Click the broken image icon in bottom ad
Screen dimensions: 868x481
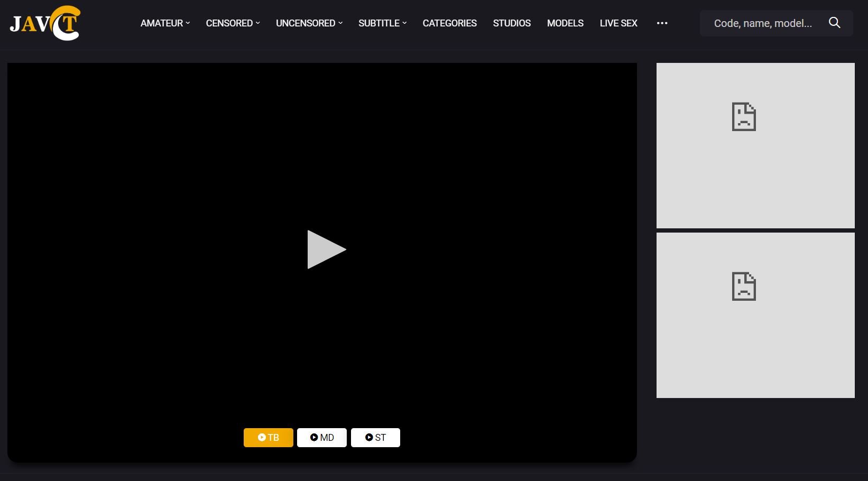pyautogui.click(x=743, y=286)
